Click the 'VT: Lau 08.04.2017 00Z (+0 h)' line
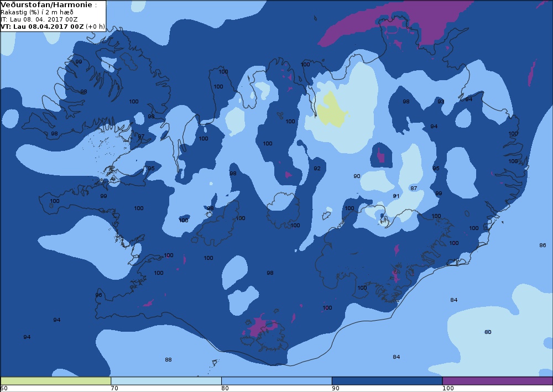This screenshot has width=553, height=392. 53,27
